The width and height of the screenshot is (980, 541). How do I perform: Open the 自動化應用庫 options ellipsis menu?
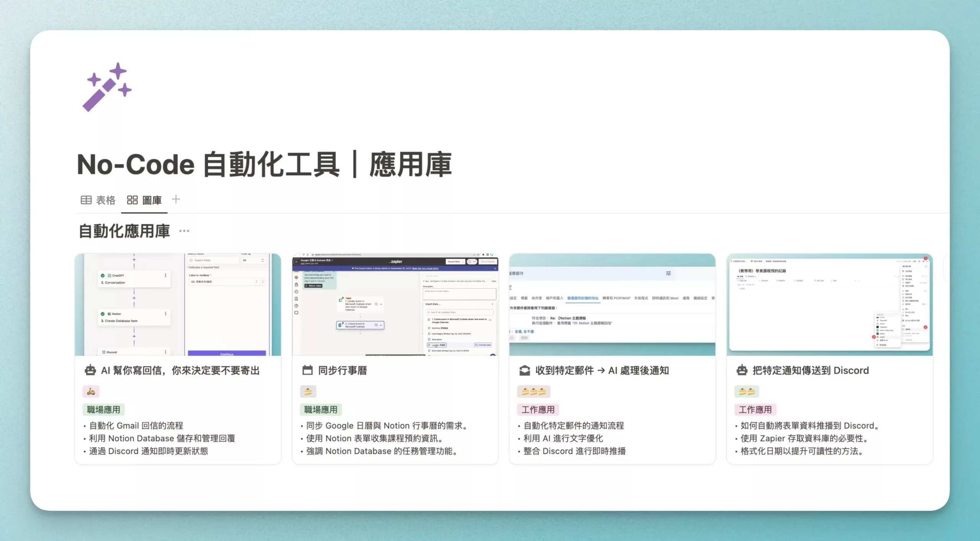pyautogui.click(x=184, y=231)
